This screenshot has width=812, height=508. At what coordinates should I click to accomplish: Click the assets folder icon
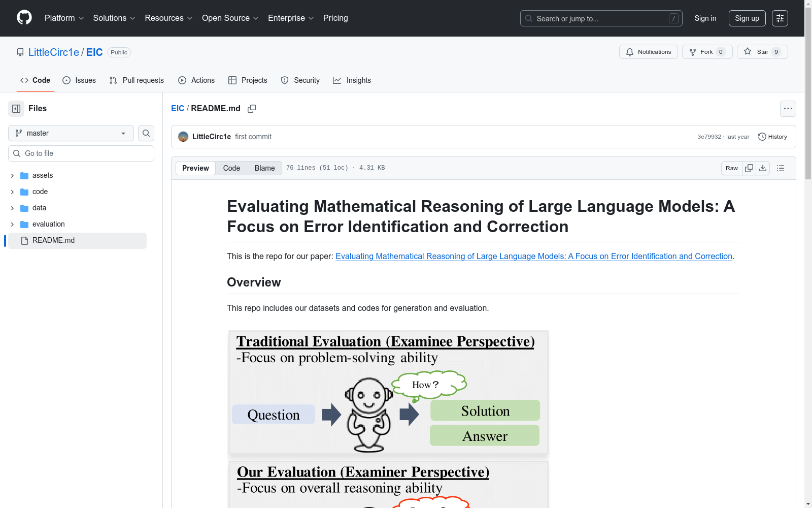pyautogui.click(x=24, y=176)
